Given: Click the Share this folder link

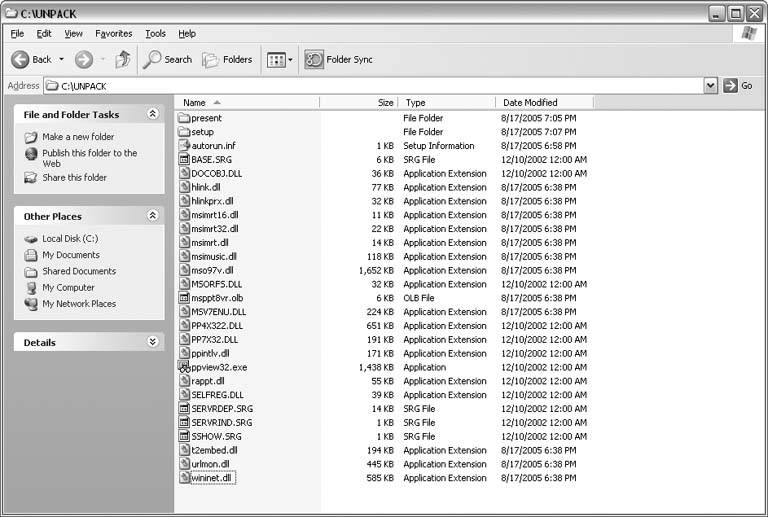Looking at the screenshot, I should coord(74,178).
